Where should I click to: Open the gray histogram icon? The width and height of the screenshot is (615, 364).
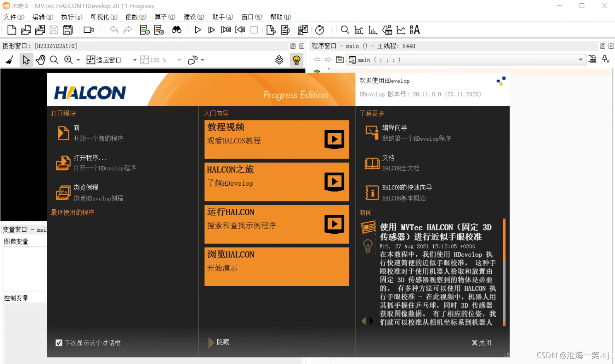[359, 30]
